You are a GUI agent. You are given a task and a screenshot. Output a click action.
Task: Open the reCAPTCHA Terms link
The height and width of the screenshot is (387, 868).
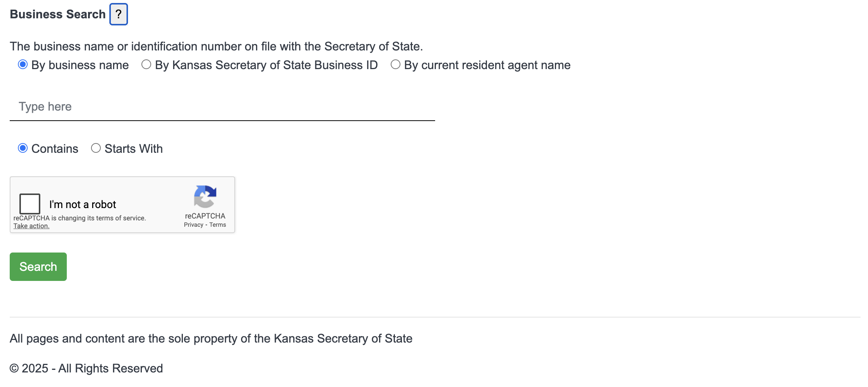click(218, 225)
